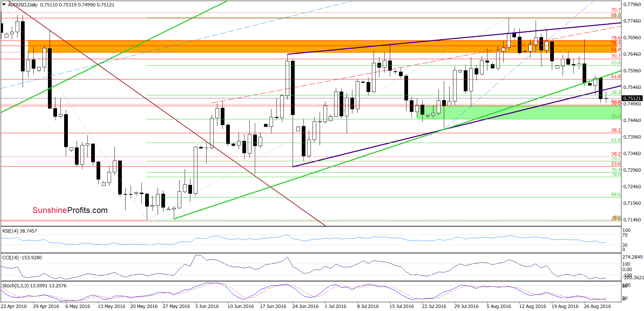Click the 29 Apr 2016 date label

(x=46, y=306)
